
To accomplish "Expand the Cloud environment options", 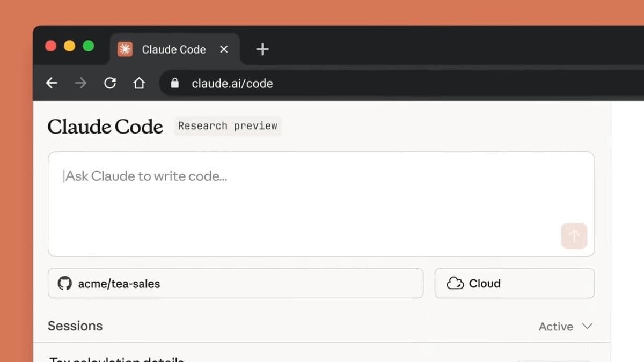I will point(514,283).
